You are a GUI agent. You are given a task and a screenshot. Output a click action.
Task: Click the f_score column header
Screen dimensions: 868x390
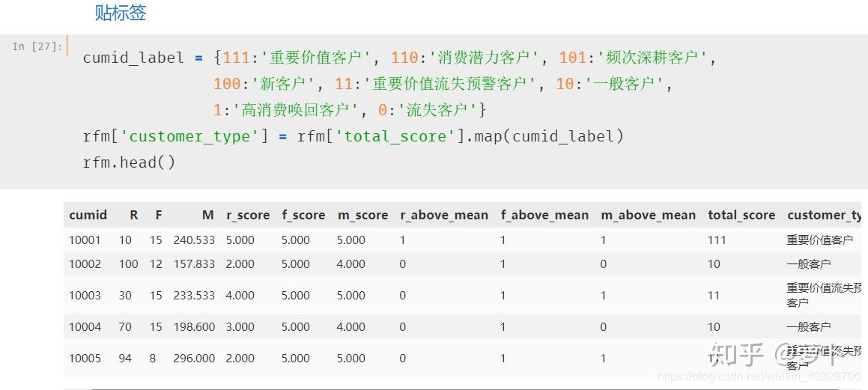(303, 215)
